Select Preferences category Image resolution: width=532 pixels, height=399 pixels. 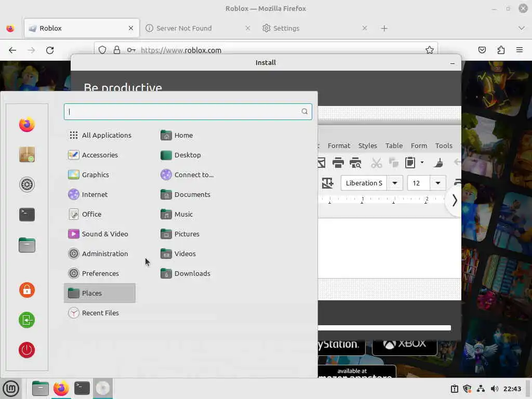tap(100, 273)
